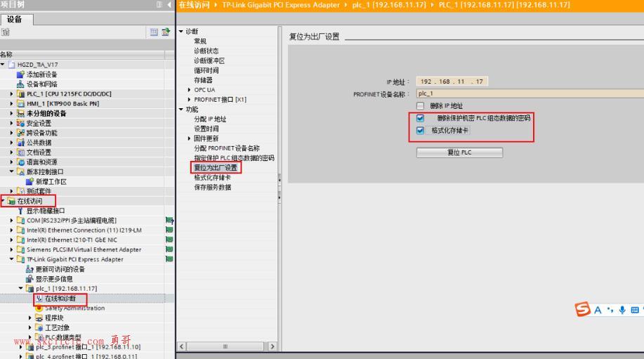This screenshot has width=644, height=359.
Task: Click the Sogou soft keyboard icon
Action: (x=635, y=310)
